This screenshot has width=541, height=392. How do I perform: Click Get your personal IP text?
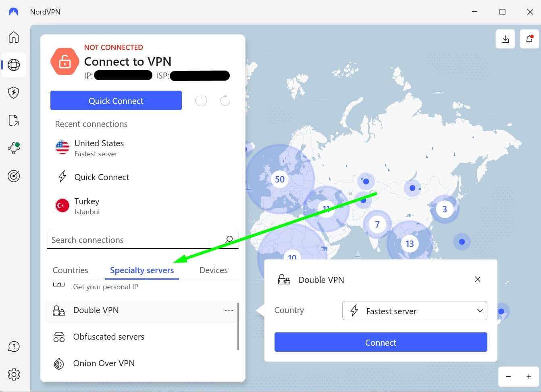click(x=106, y=286)
